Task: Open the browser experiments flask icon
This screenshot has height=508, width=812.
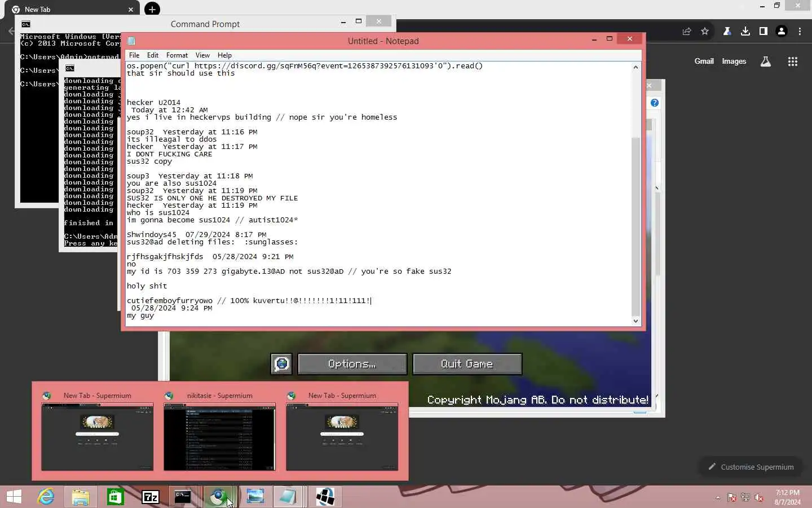Action: [x=727, y=32]
